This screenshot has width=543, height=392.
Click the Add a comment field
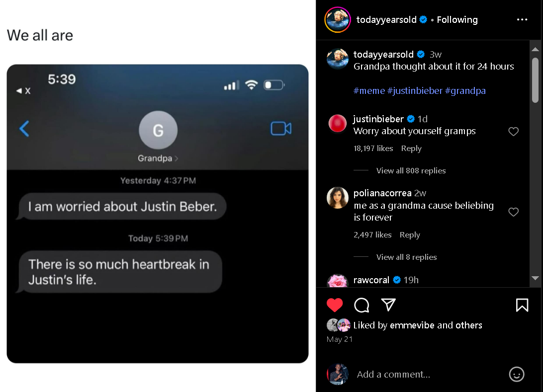coord(430,374)
